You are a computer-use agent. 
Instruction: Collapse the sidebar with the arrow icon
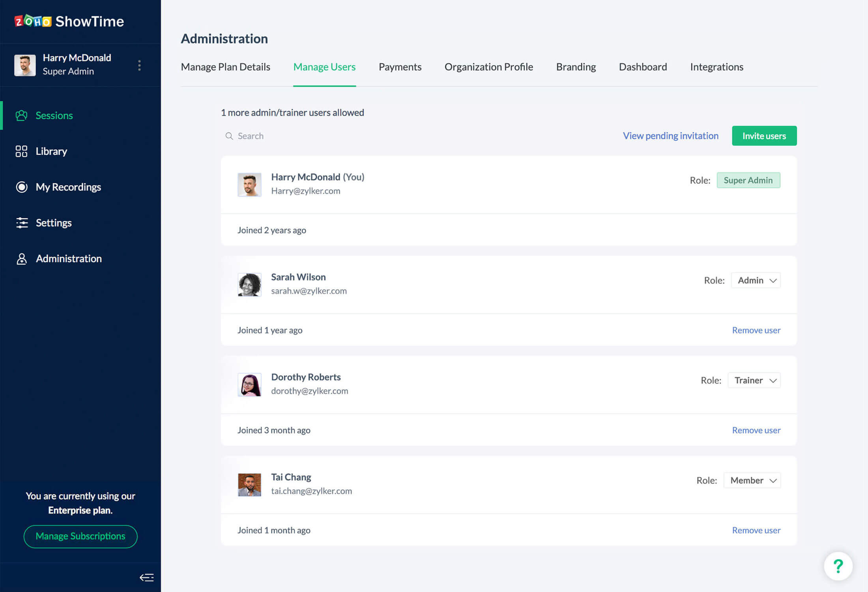tap(147, 577)
